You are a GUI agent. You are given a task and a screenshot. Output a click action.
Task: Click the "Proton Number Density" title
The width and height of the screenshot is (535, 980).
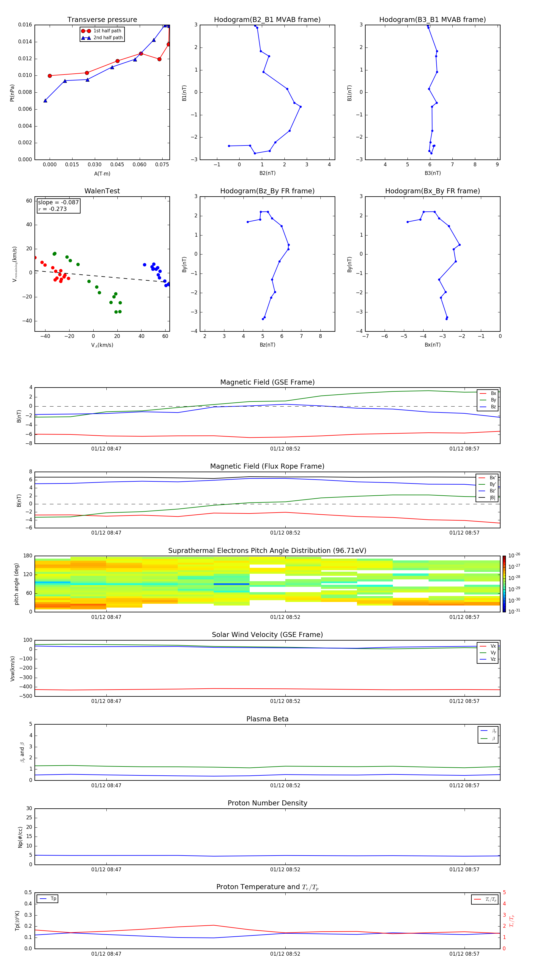pyautogui.click(x=267, y=803)
